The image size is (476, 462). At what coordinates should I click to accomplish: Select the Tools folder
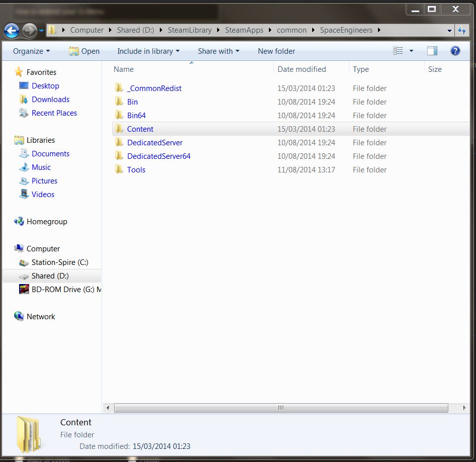pos(136,170)
